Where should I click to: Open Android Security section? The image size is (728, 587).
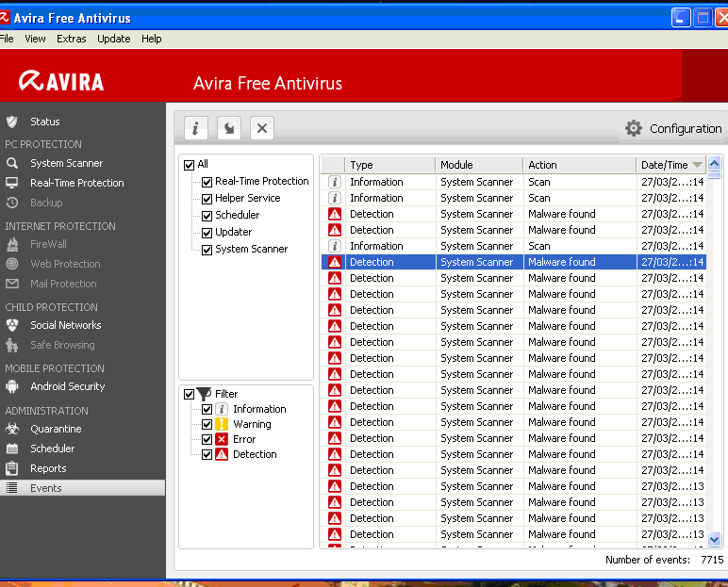pyautogui.click(x=68, y=386)
